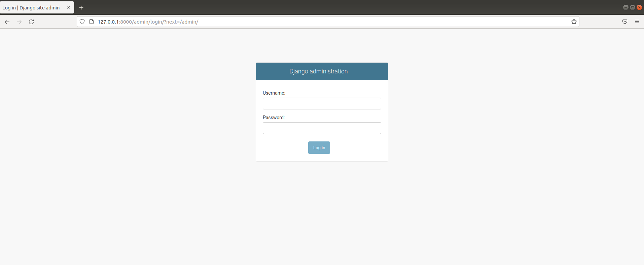644x265 pixels.
Task: Minimize the browser window
Action: pyautogui.click(x=626, y=7)
